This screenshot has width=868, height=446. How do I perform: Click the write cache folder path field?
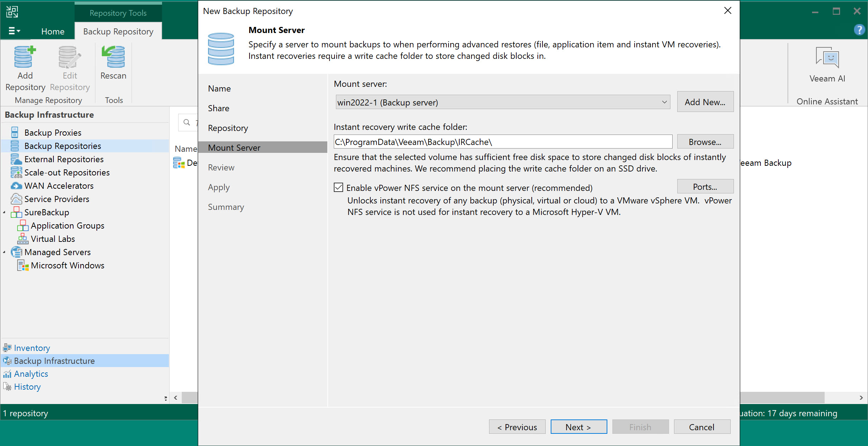pos(502,142)
